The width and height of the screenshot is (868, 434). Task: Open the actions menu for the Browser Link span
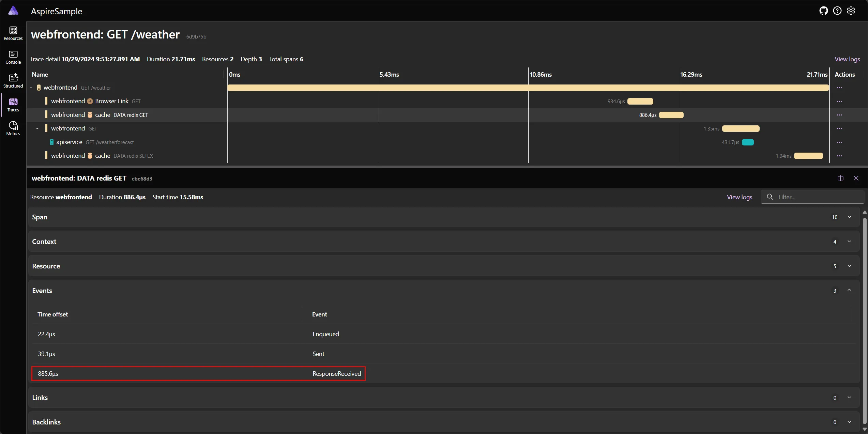(839, 101)
